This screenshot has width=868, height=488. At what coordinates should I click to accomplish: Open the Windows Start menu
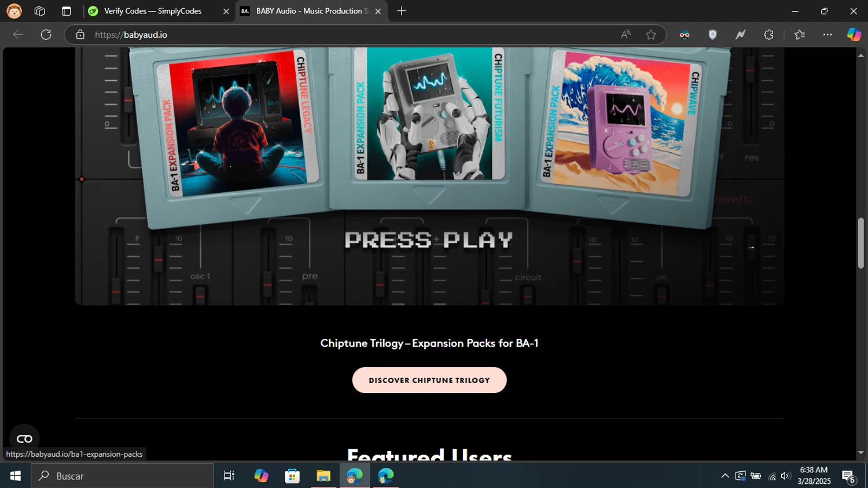click(16, 476)
